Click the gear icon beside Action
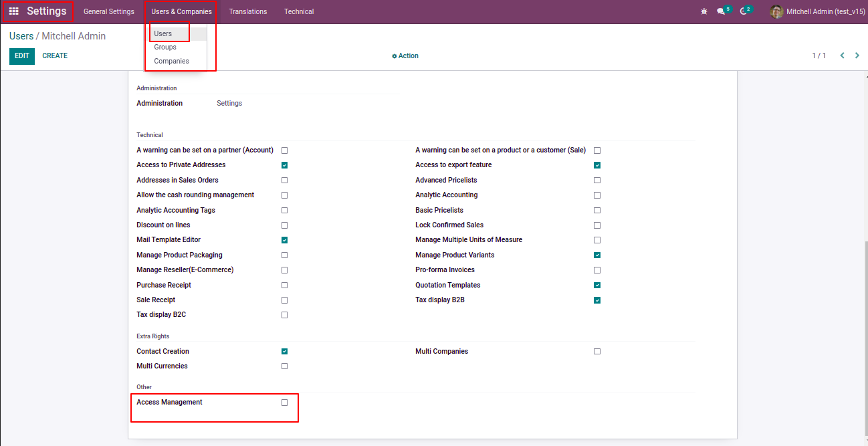868x446 pixels. click(395, 56)
